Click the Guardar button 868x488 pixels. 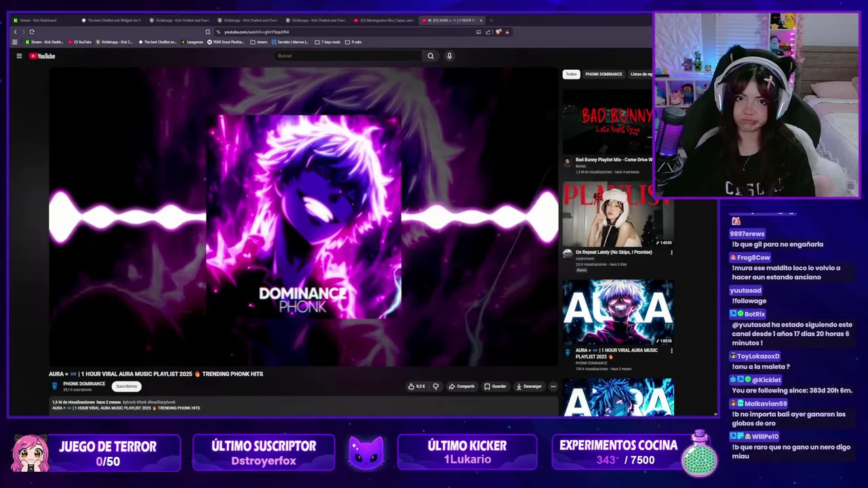495,386
